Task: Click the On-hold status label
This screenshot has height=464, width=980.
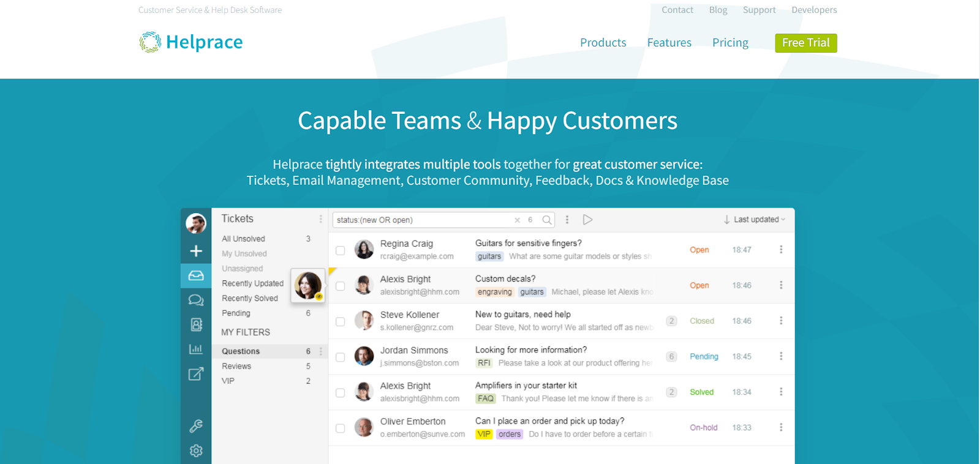Action: 704,427
